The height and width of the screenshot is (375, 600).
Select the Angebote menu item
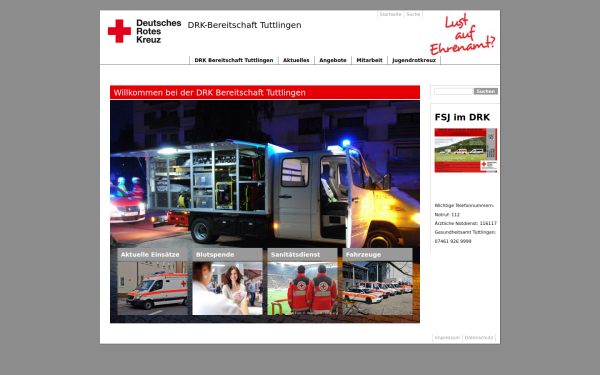pos(333,60)
